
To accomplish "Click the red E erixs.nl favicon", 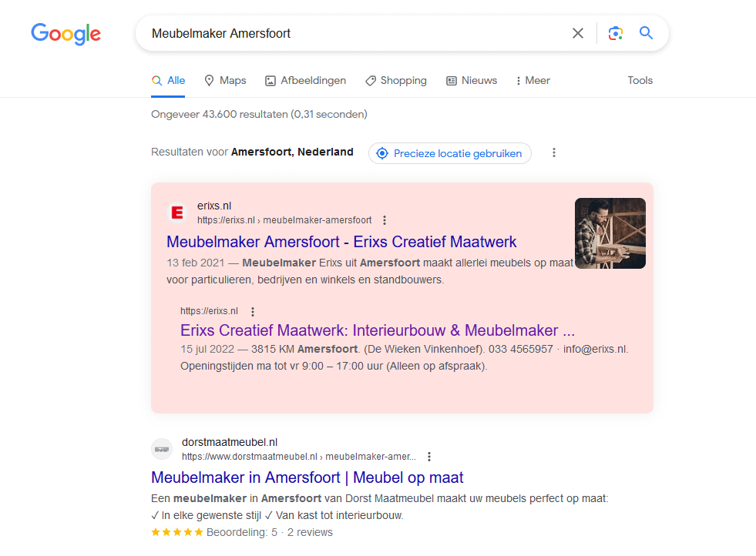I will pos(177,213).
